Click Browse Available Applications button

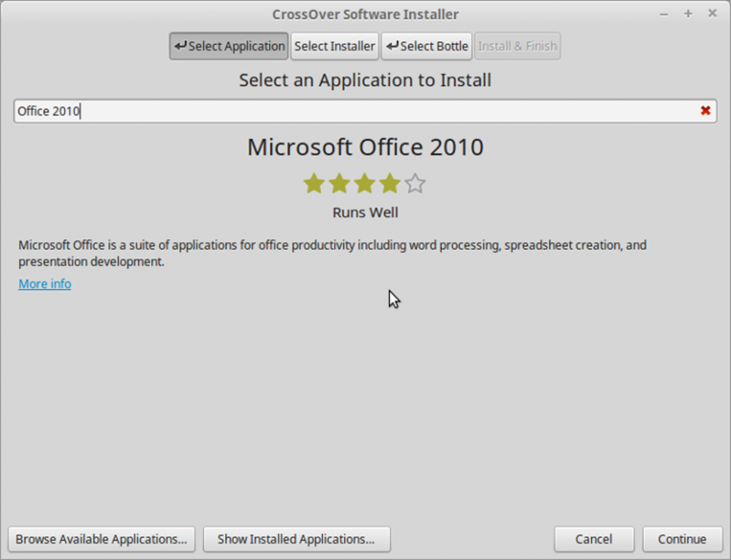(x=101, y=539)
